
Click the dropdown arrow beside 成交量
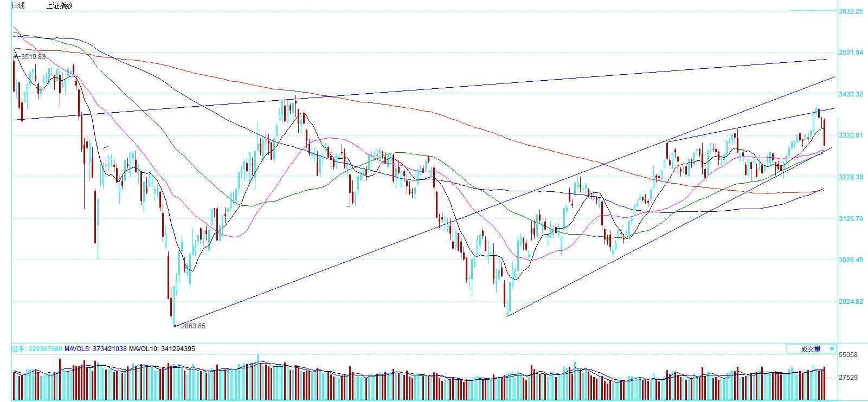pos(832,349)
